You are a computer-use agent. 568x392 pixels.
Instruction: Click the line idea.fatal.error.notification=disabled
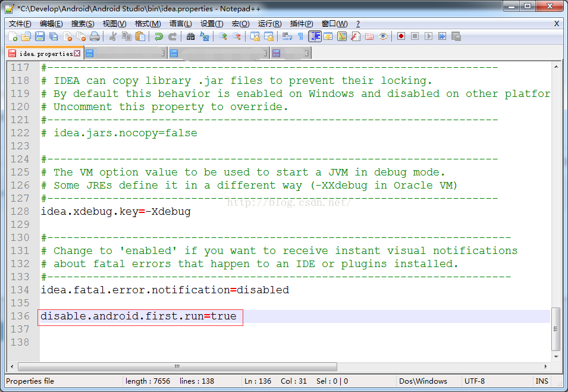(x=165, y=290)
